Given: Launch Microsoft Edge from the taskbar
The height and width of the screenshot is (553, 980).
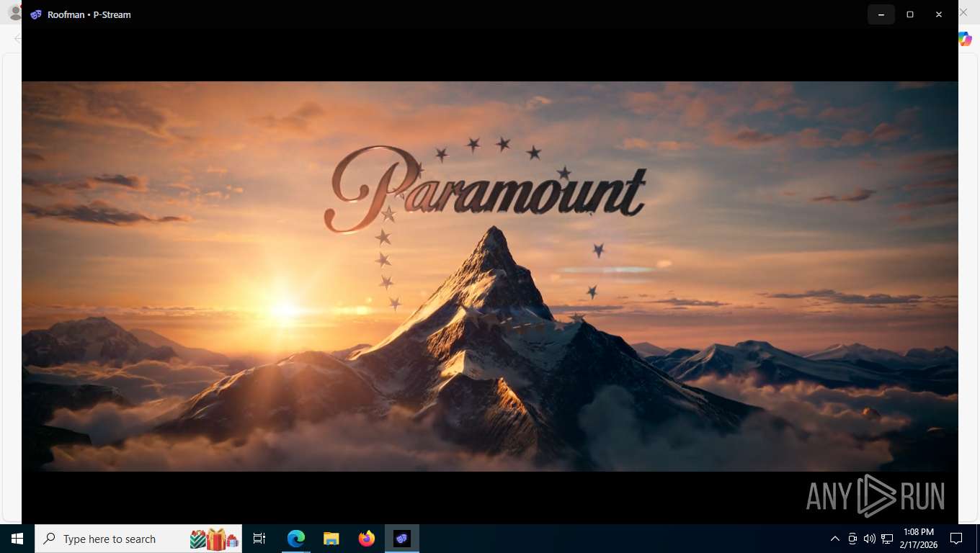Looking at the screenshot, I should tap(296, 539).
